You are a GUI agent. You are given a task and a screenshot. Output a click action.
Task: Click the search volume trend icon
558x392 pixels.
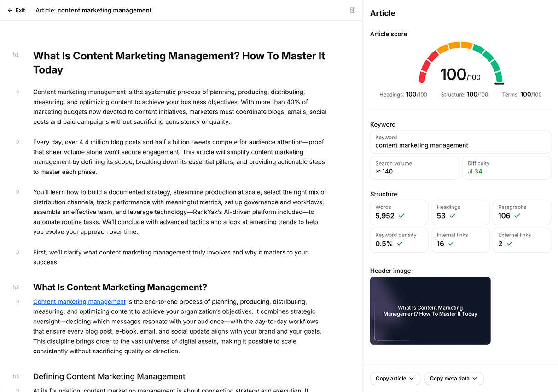tap(378, 172)
